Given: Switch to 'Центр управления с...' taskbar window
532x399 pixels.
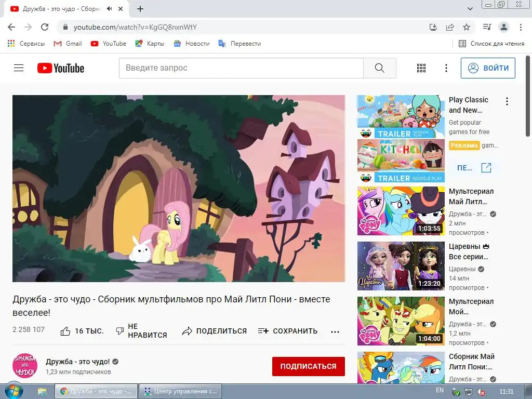Looking at the screenshot, I should pos(180,391).
